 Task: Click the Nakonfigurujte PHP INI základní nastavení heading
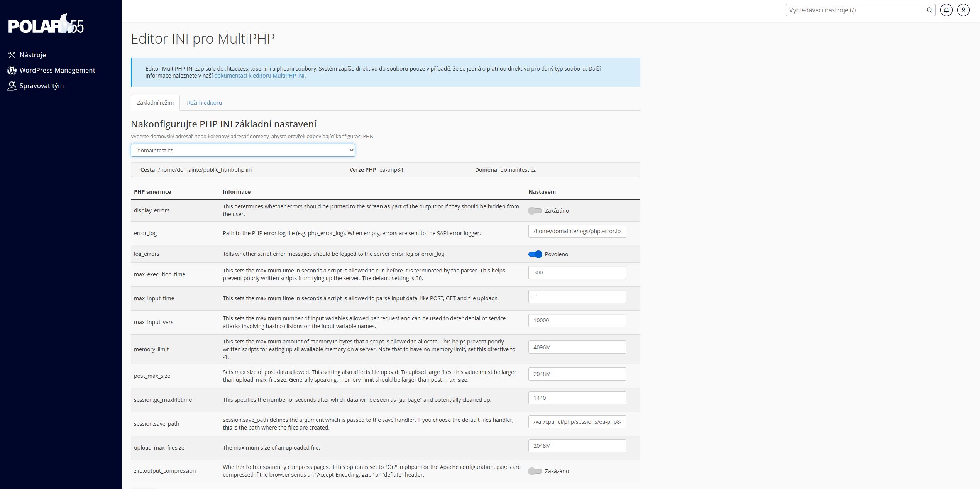point(224,124)
